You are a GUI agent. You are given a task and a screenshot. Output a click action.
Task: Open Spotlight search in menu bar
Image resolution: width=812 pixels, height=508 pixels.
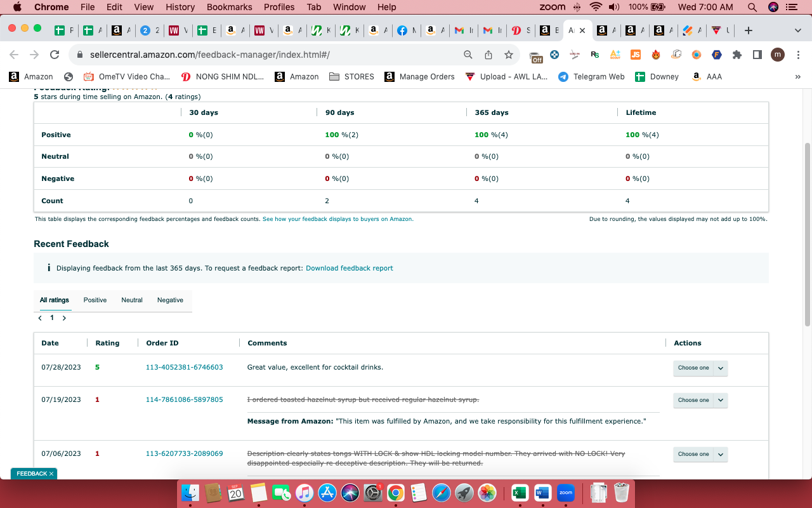coord(752,7)
